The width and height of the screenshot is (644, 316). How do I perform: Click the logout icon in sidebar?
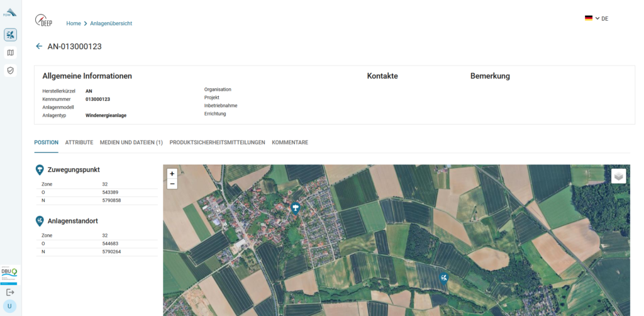pyautogui.click(x=10, y=292)
